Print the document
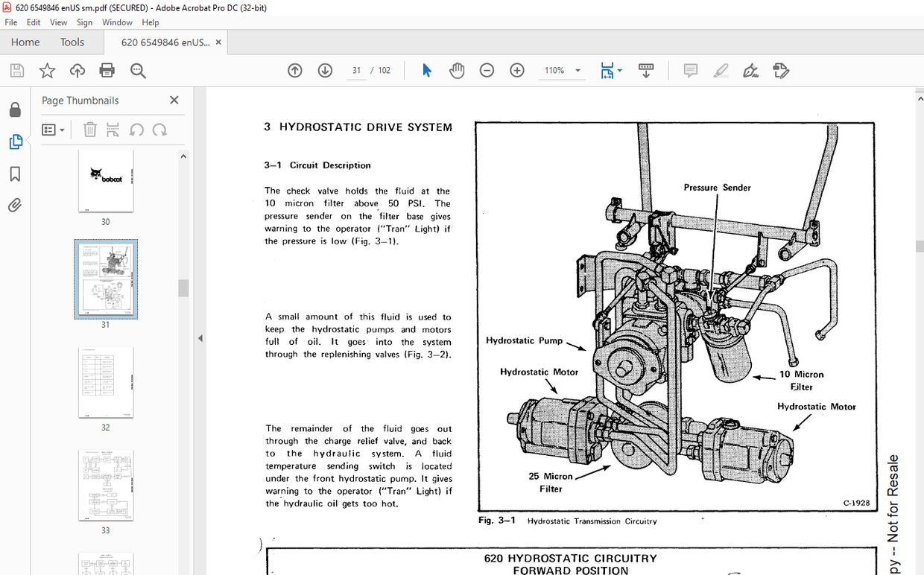The image size is (924, 575). tap(107, 70)
